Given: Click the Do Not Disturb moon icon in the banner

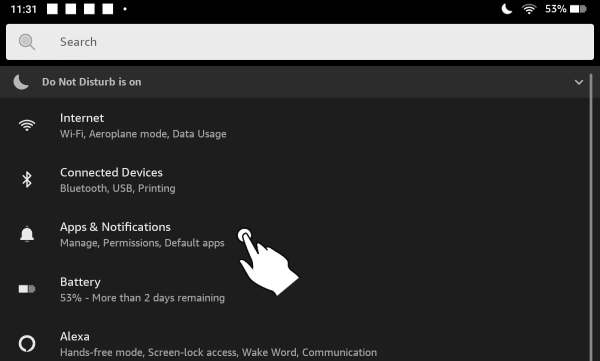Looking at the screenshot, I should 21,82.
